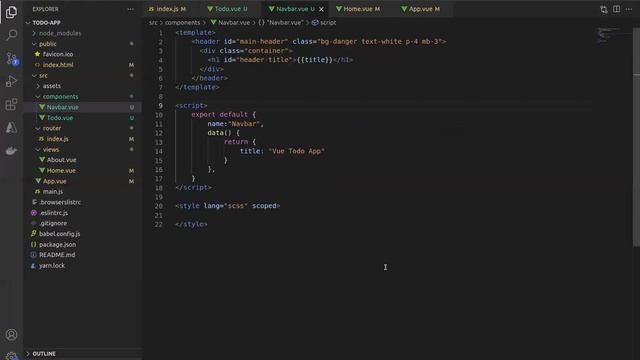The image size is (640, 360).
Task: Open .eslintrc.js in the file tree
Action: point(82,213)
